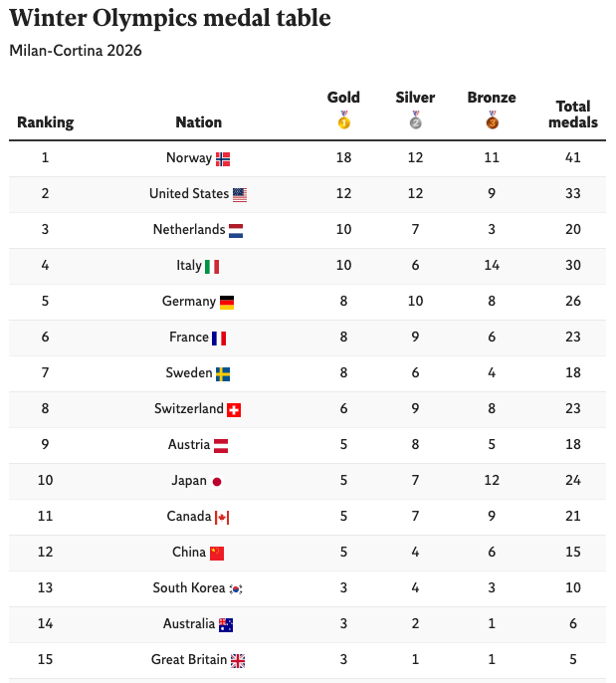Click the Nation column header
616x683 pixels.
click(x=199, y=122)
